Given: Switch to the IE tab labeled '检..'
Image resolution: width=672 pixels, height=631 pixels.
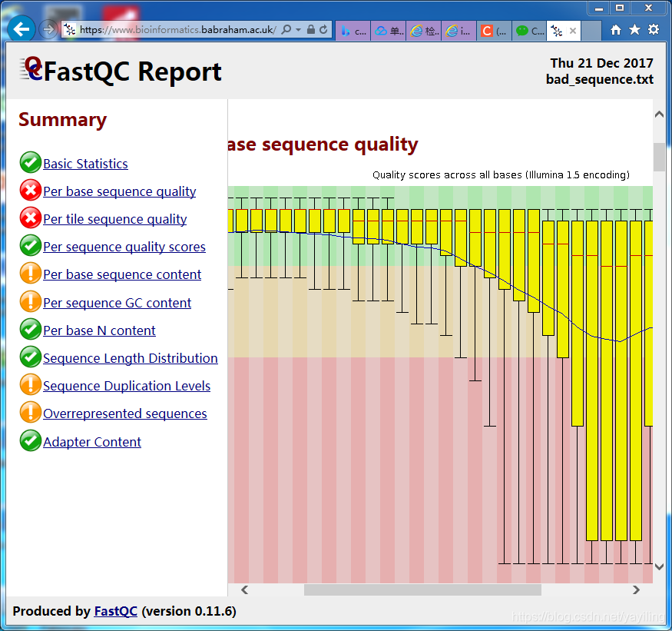Looking at the screenshot, I should tap(423, 31).
